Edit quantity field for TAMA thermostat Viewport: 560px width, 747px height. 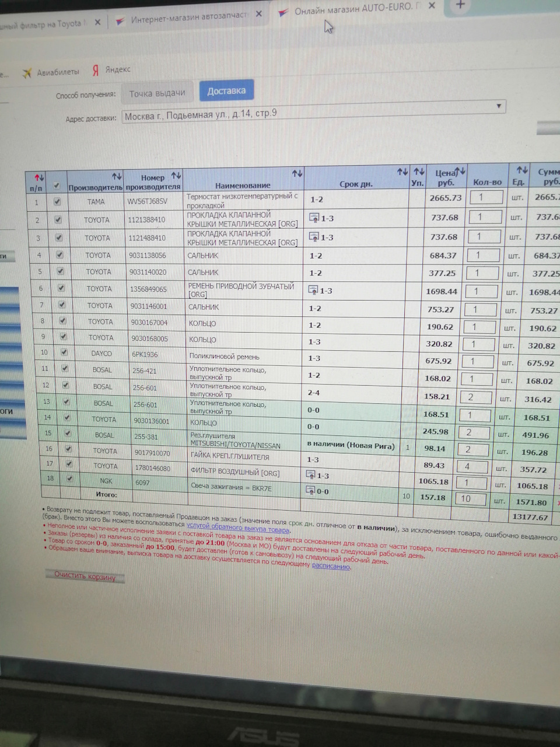(x=487, y=197)
